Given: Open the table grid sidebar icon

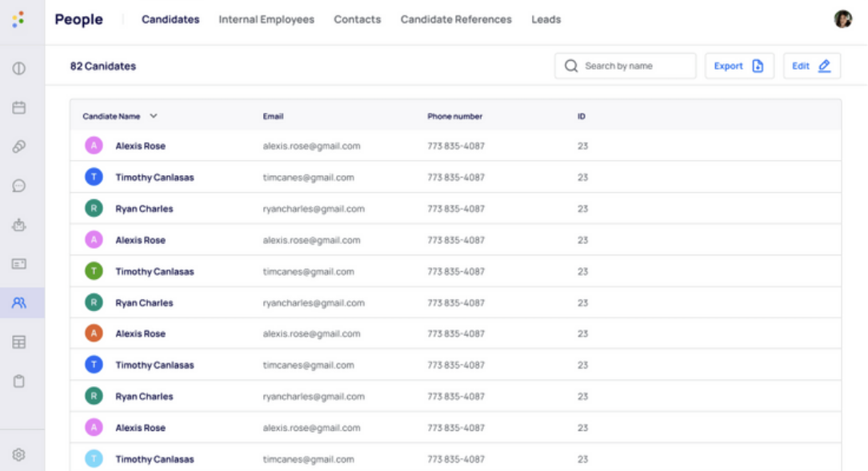Looking at the screenshot, I should click(x=19, y=342).
